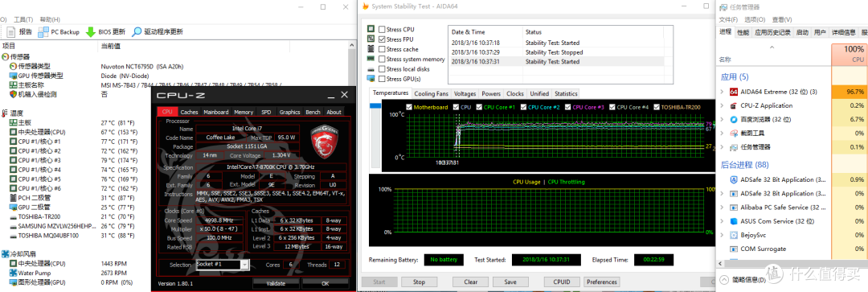
Task: Select the 传感器 sensor group icon
Action: pos(5,57)
